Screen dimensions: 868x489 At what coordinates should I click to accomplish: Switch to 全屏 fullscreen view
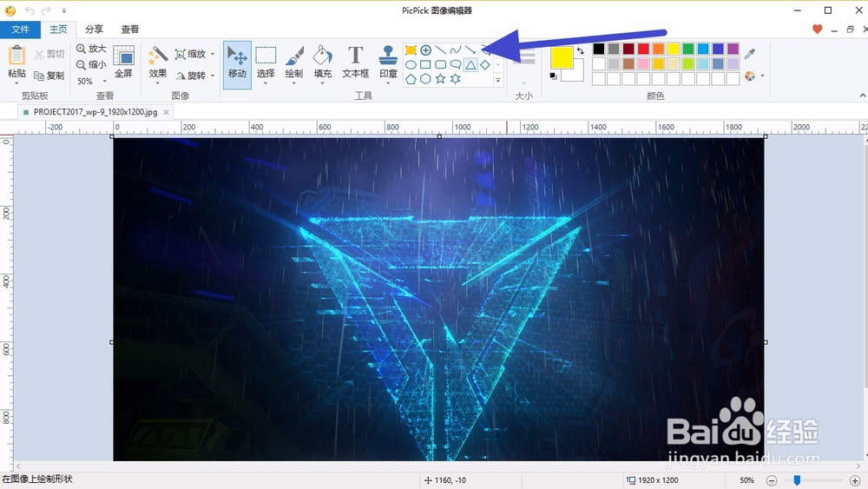[x=123, y=62]
